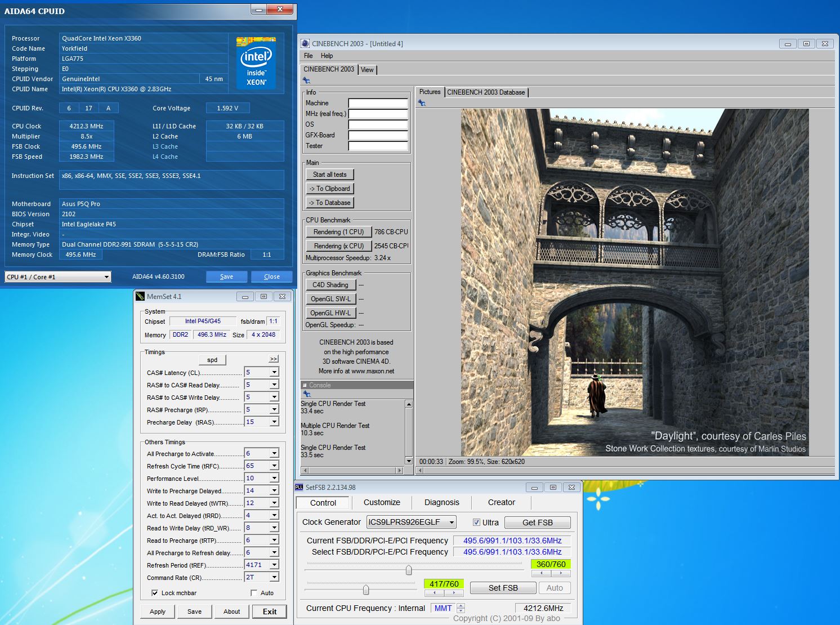Viewport: 840px width, 625px height.
Task: Click the lower FSB slider thumb in SetFSB
Action: (366, 590)
